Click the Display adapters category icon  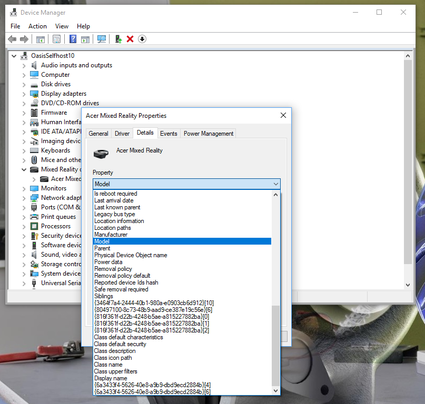pos(34,94)
